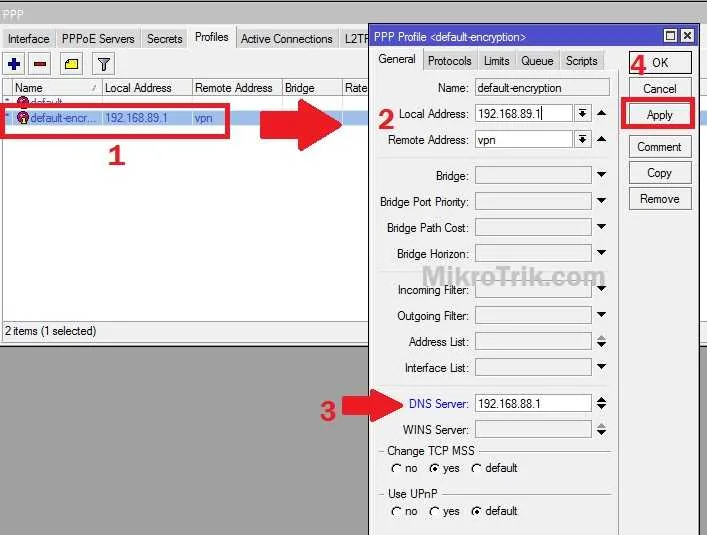This screenshot has width=707, height=535.
Task: Open the Secrets tab
Action: [x=164, y=39]
